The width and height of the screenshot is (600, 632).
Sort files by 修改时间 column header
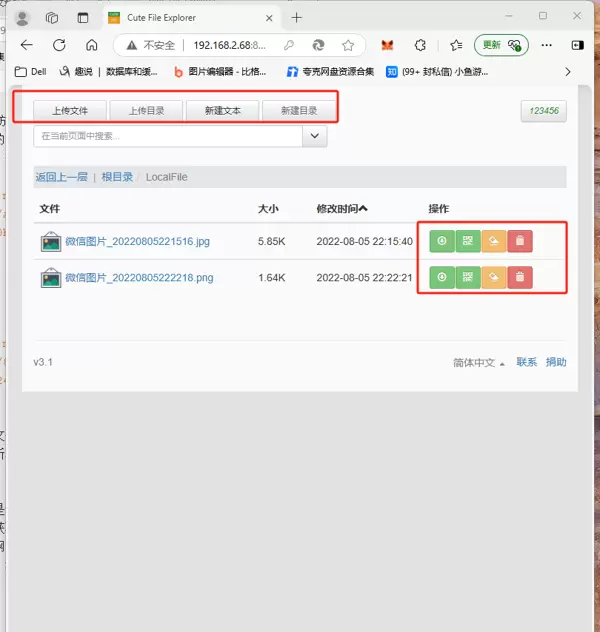pyautogui.click(x=342, y=209)
